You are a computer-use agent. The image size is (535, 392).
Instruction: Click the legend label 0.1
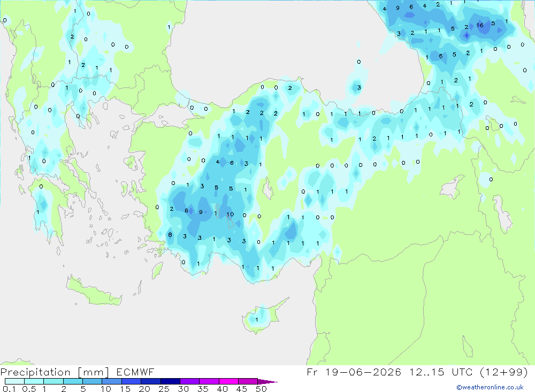point(9,389)
